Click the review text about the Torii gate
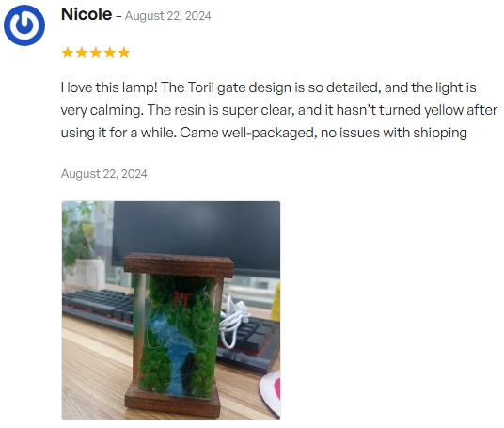Screen dimensions: 504x428 point(279,110)
